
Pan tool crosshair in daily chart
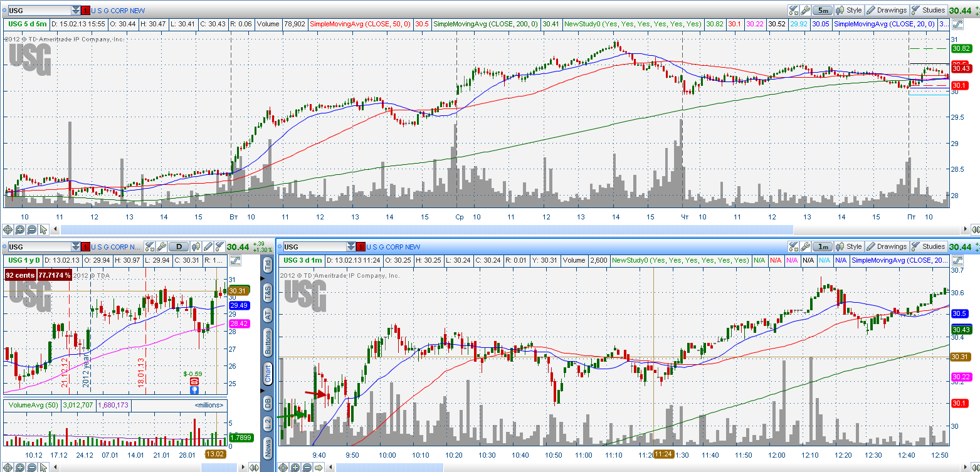[x=8, y=467]
